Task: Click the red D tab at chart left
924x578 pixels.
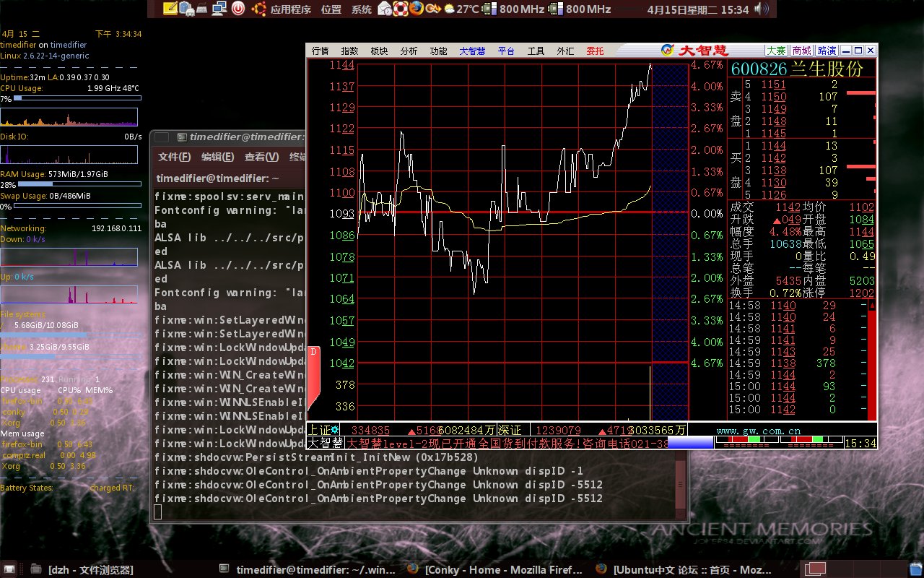Action: [313, 379]
